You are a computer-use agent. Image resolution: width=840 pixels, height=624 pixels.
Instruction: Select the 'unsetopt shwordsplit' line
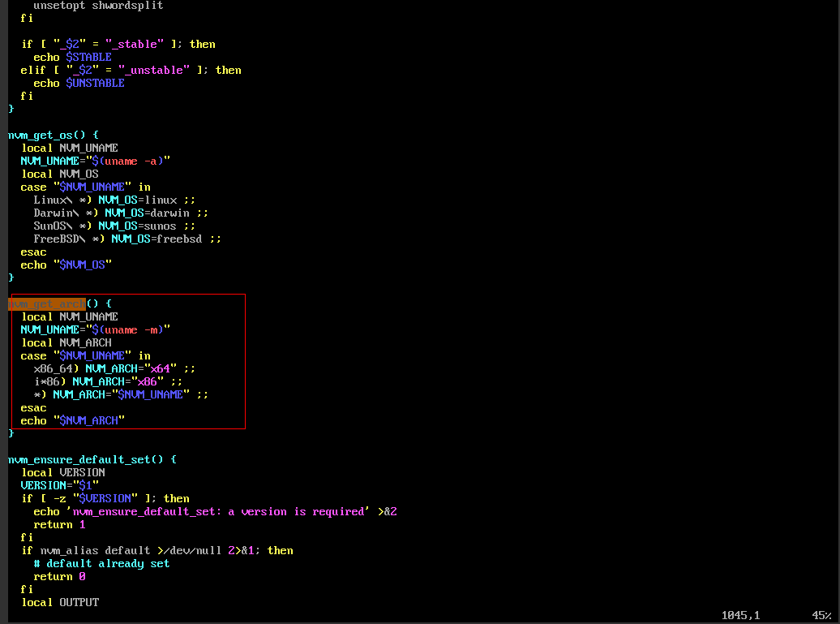(97, 6)
